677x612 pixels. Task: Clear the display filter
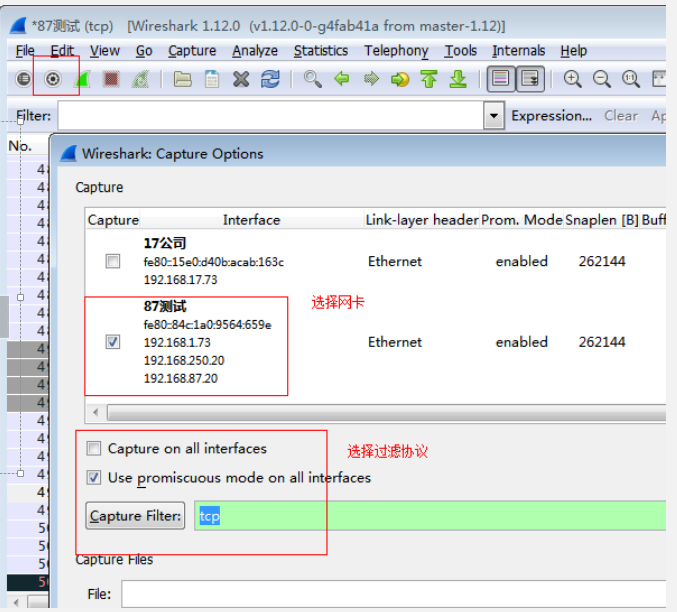pyautogui.click(x=621, y=116)
